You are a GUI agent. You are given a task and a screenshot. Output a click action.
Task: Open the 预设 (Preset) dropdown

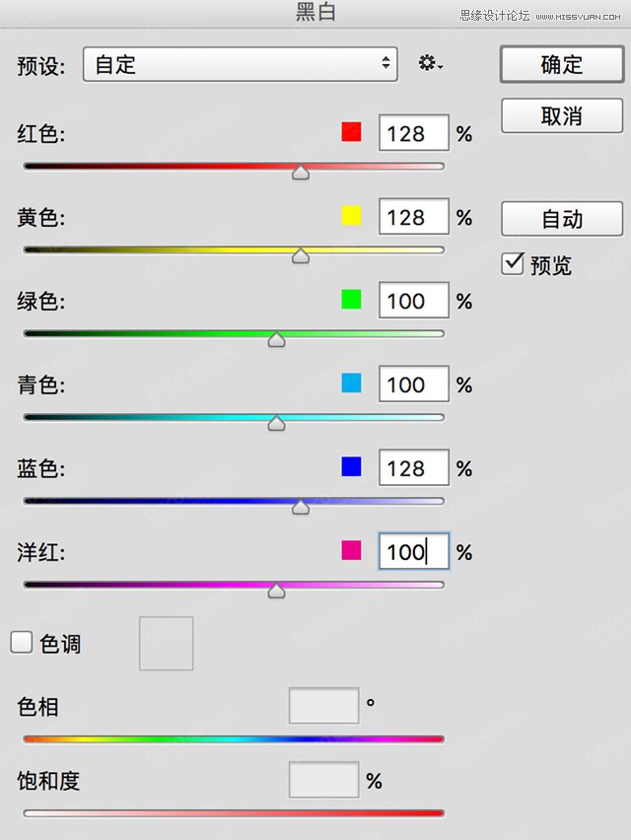(x=240, y=65)
